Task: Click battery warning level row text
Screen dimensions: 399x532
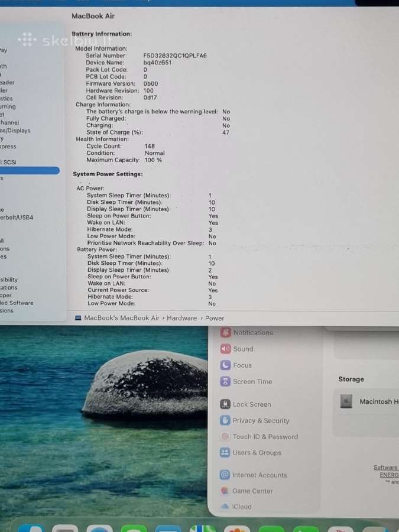Action: coord(152,111)
